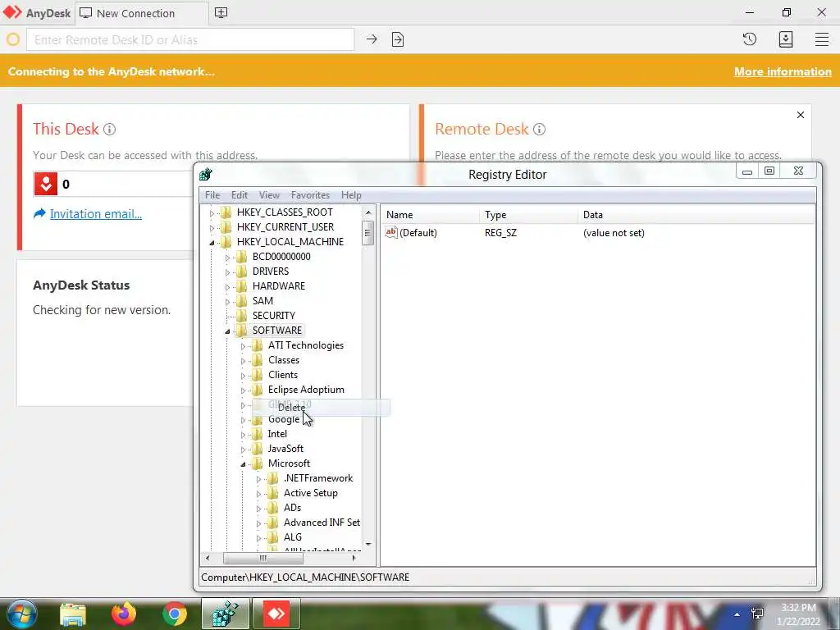
Task: Open the Help menu in Registry Editor
Action: coord(351,195)
